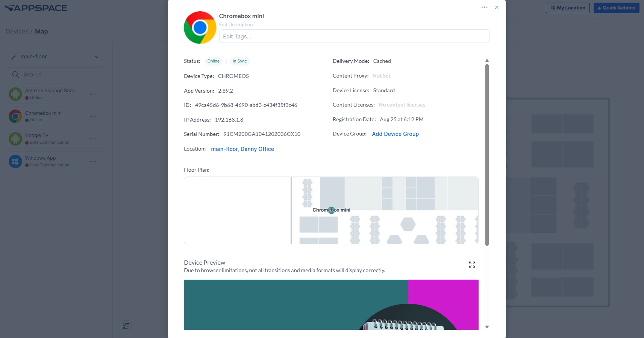Open options menu for Google TV
The height and width of the screenshot is (338, 644).
click(93, 139)
